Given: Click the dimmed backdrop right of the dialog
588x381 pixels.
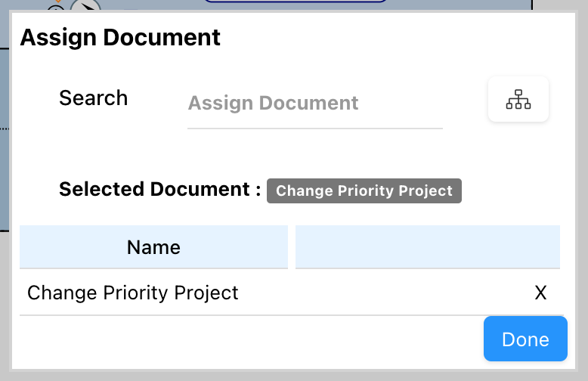Looking at the screenshot, I should tap(582, 189).
